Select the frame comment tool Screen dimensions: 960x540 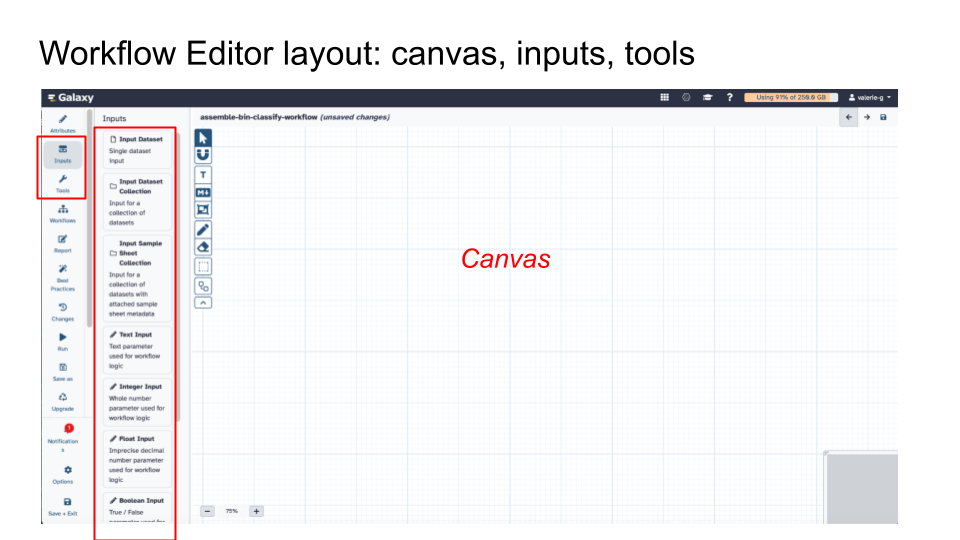click(203, 209)
